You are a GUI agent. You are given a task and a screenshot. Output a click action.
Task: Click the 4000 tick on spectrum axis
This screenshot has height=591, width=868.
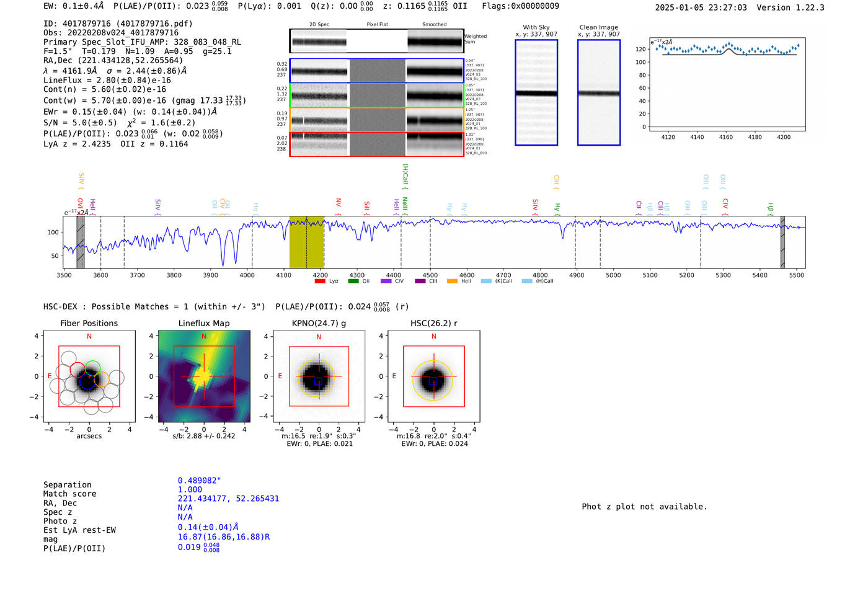(x=247, y=275)
